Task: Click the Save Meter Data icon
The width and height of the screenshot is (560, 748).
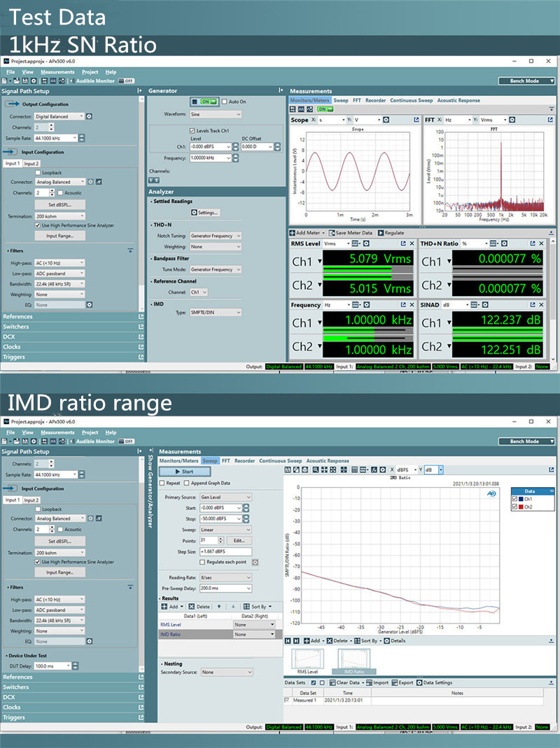Action: [x=332, y=233]
